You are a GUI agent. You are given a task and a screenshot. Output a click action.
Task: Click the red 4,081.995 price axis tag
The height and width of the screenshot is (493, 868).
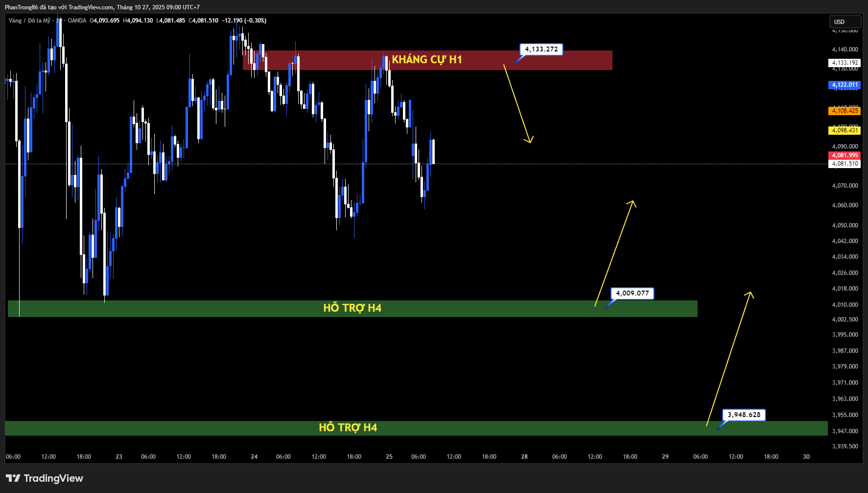click(x=845, y=155)
